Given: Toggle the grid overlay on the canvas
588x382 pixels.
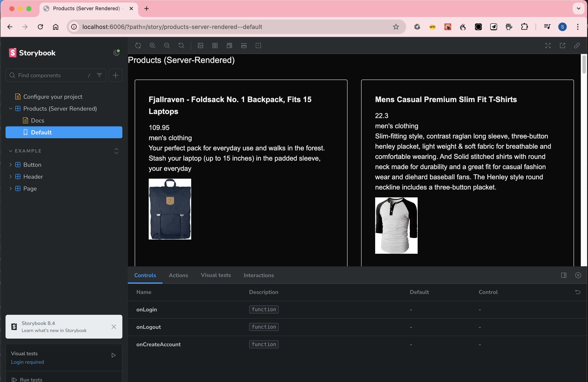Looking at the screenshot, I should pyautogui.click(x=215, y=46).
